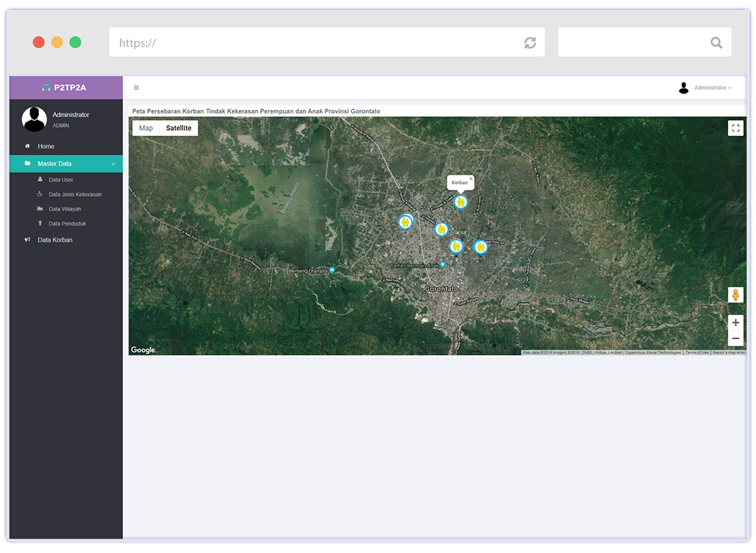
Task: Zoom out on the map
Action: click(735, 339)
